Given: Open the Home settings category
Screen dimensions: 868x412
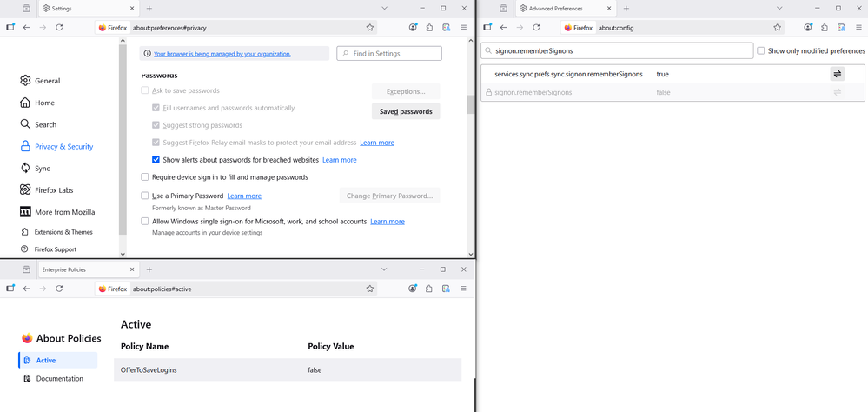Looking at the screenshot, I should 43,103.
